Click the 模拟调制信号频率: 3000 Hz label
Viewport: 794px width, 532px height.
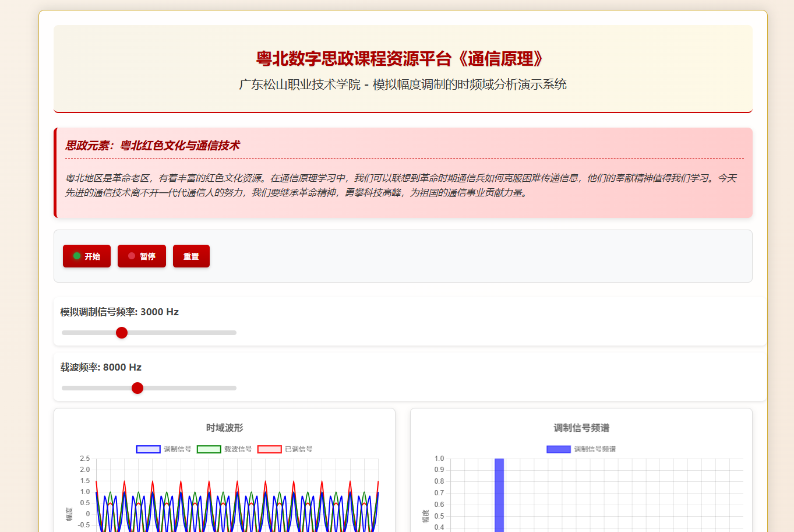click(119, 312)
